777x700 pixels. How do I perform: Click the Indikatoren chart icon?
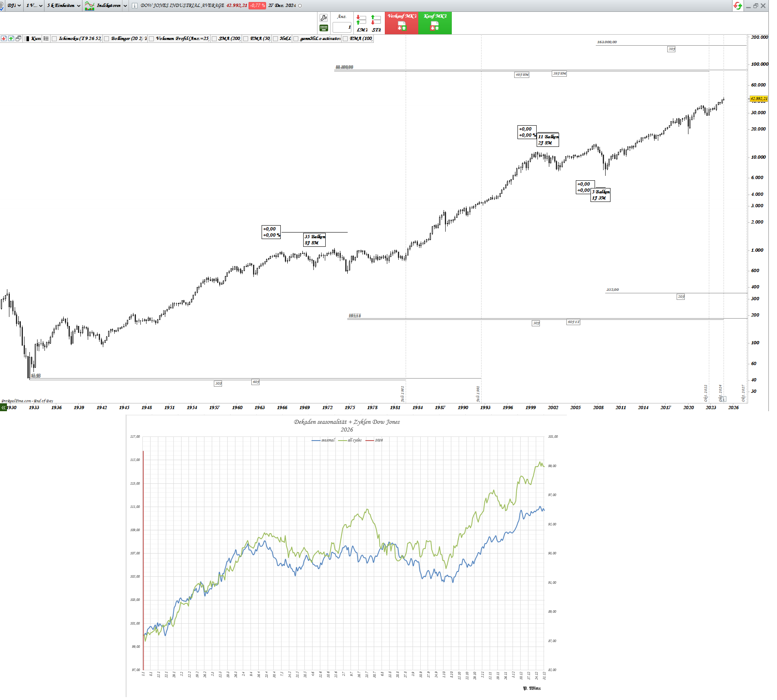coord(89,6)
